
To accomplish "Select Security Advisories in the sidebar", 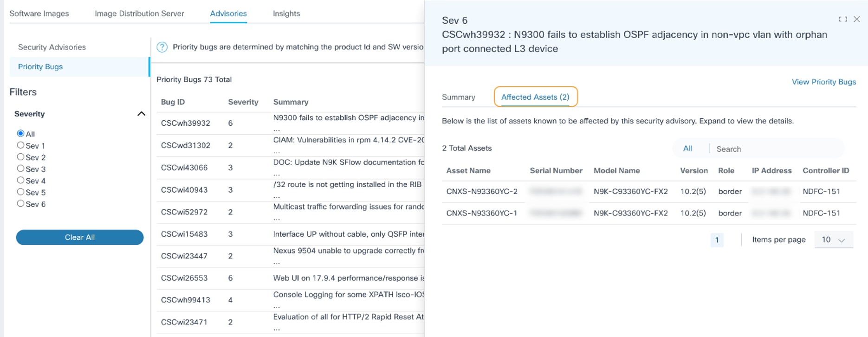I will coord(52,47).
